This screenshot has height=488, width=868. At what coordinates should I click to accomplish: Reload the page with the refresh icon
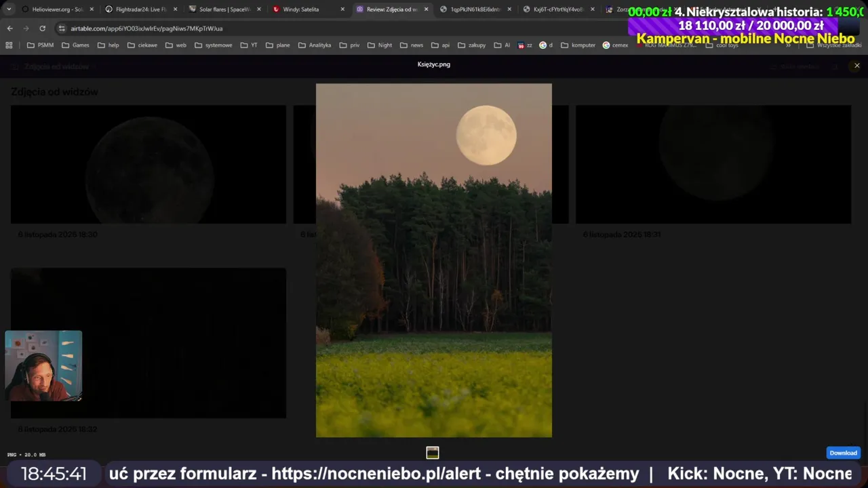[42, 28]
